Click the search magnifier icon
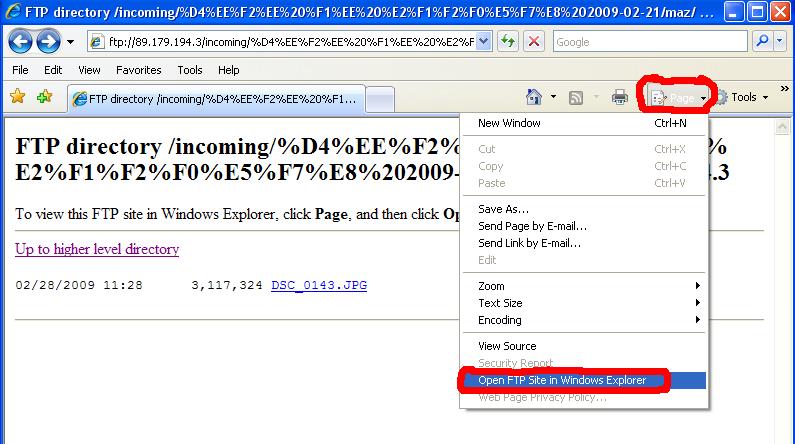The height and width of the screenshot is (444, 795). [763, 42]
